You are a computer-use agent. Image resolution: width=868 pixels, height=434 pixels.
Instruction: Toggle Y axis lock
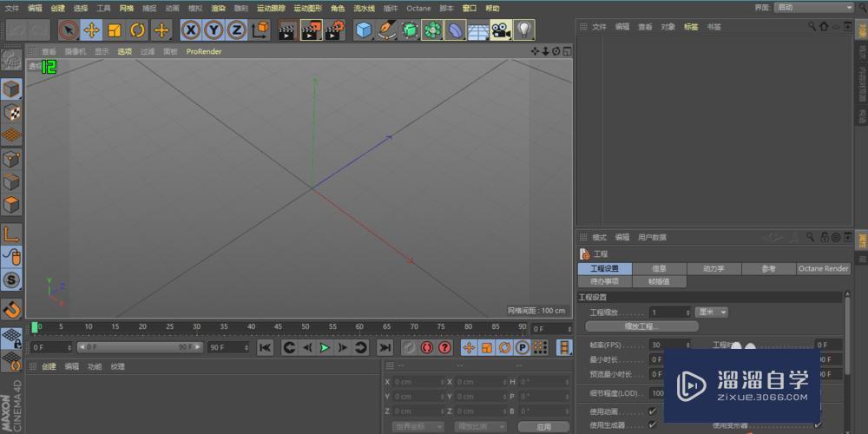coord(214,30)
